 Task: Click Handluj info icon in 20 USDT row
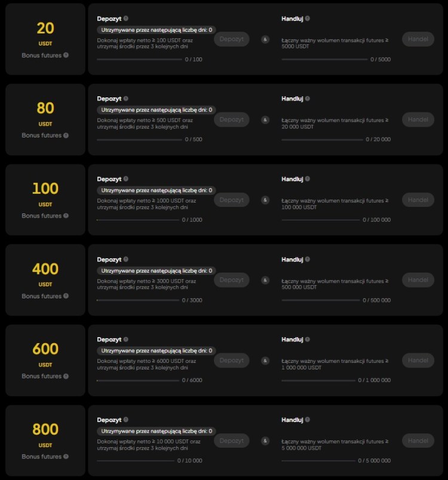[x=308, y=18]
